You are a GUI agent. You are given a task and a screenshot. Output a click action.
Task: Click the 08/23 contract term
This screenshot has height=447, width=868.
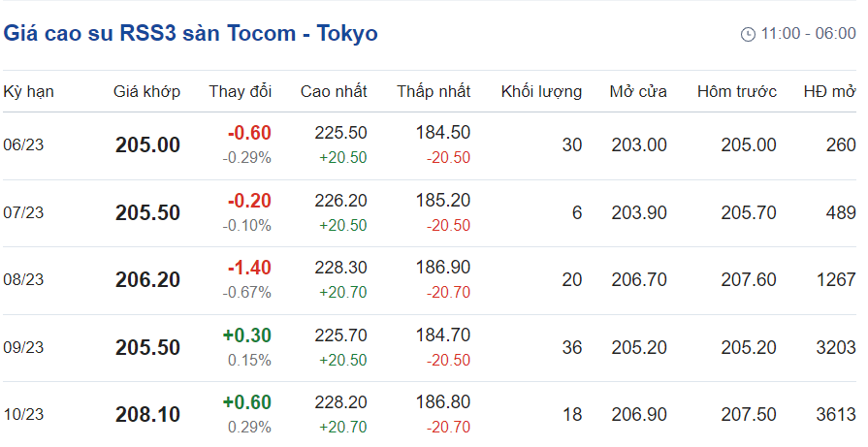(24, 280)
